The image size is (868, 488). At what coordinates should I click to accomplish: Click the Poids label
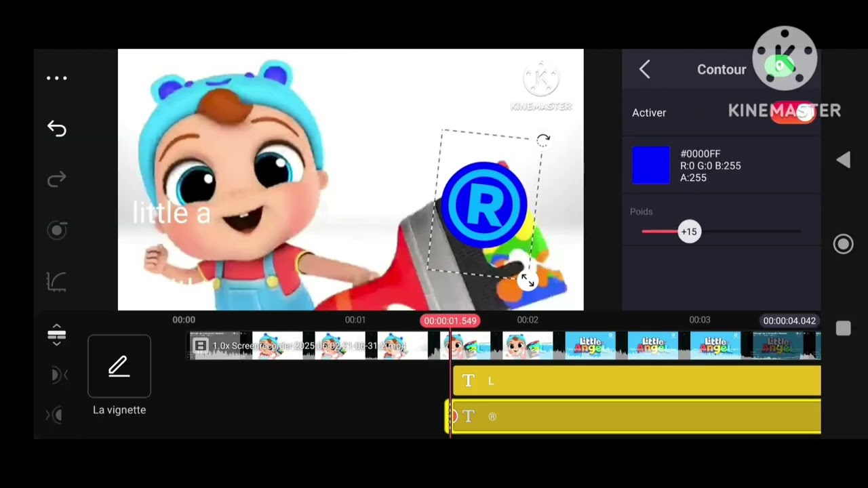642,211
